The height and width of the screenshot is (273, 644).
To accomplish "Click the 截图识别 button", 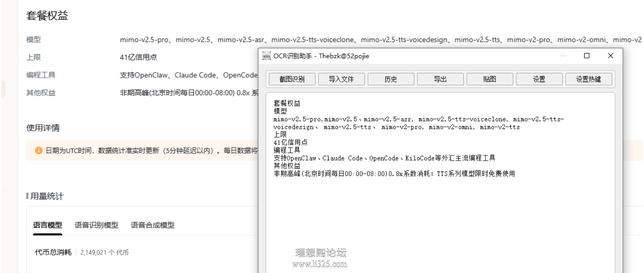I will coord(292,79).
